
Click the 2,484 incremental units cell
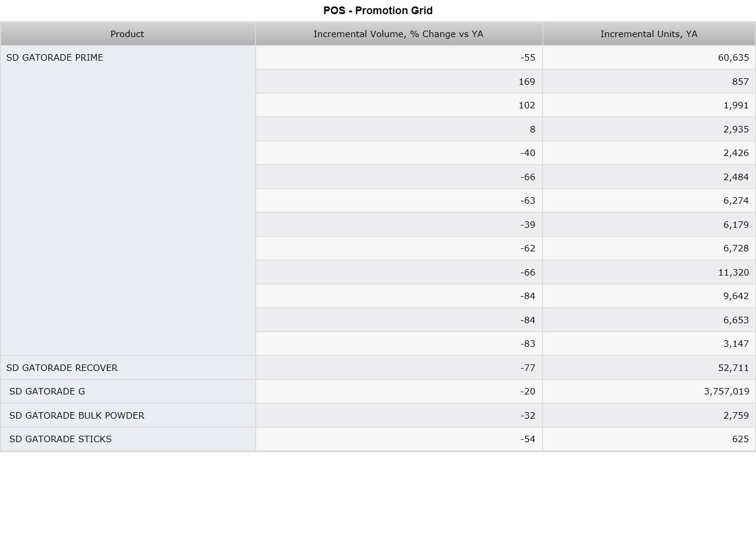[x=649, y=177]
